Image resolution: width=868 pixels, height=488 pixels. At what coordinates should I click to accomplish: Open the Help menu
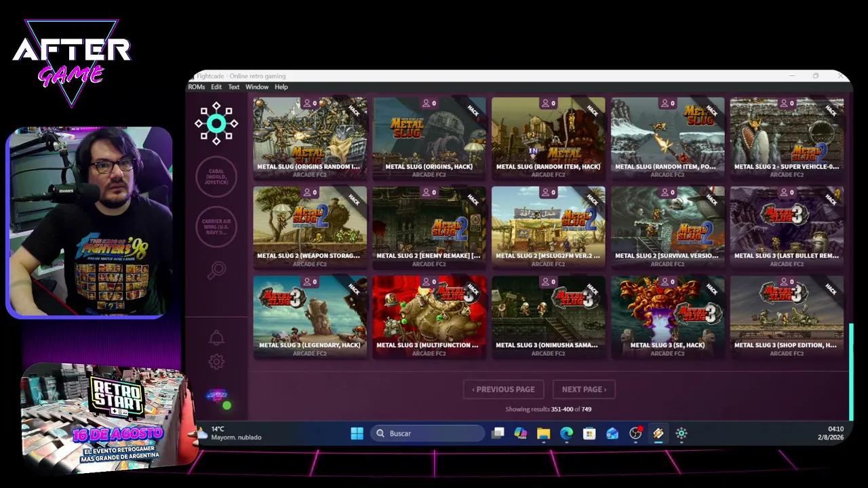pos(281,87)
